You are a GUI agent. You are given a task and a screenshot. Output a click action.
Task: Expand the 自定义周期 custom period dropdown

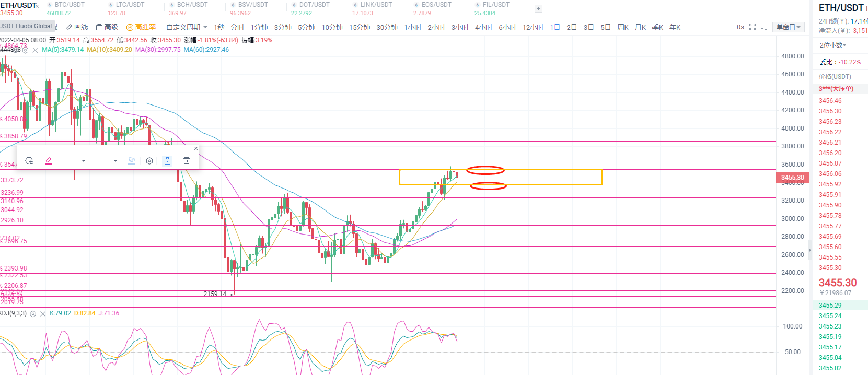187,27
